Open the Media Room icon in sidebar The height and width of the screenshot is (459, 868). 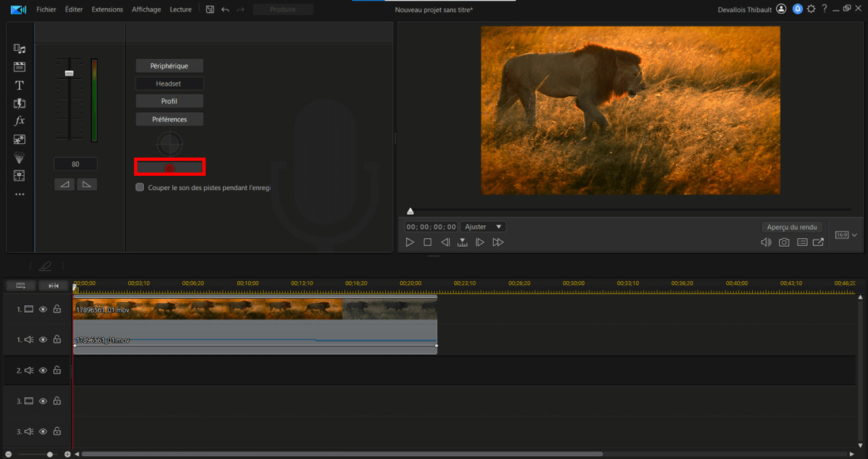point(20,49)
